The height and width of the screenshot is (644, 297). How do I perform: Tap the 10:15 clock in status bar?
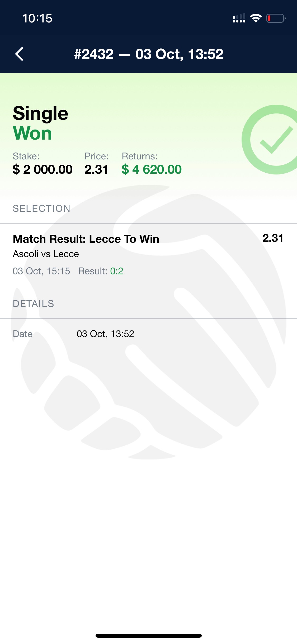pyautogui.click(x=37, y=19)
